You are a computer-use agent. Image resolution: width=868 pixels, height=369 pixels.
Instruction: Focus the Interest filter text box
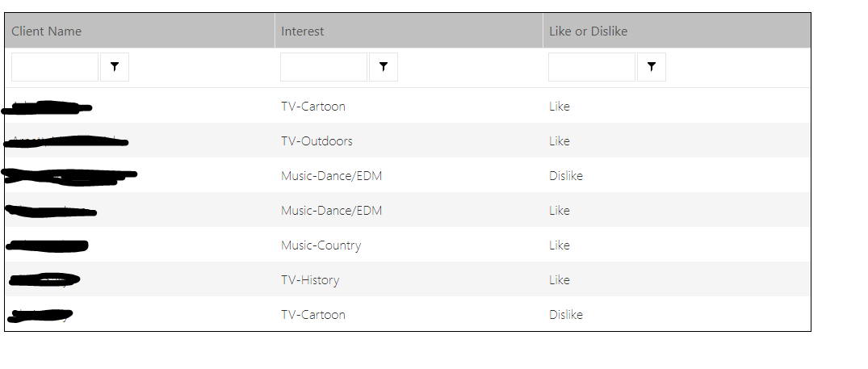point(323,67)
